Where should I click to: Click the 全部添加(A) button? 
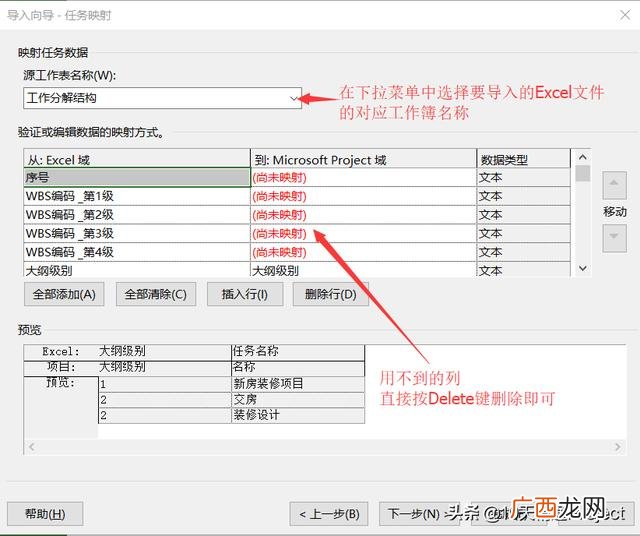point(64,294)
